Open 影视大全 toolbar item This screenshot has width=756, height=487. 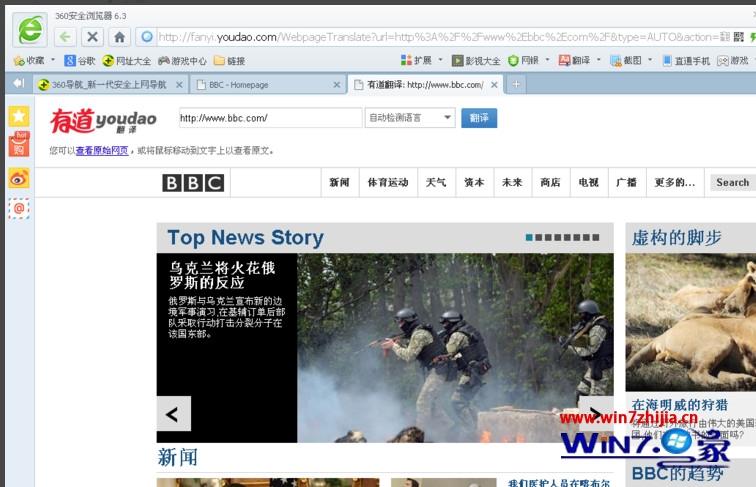476,60
